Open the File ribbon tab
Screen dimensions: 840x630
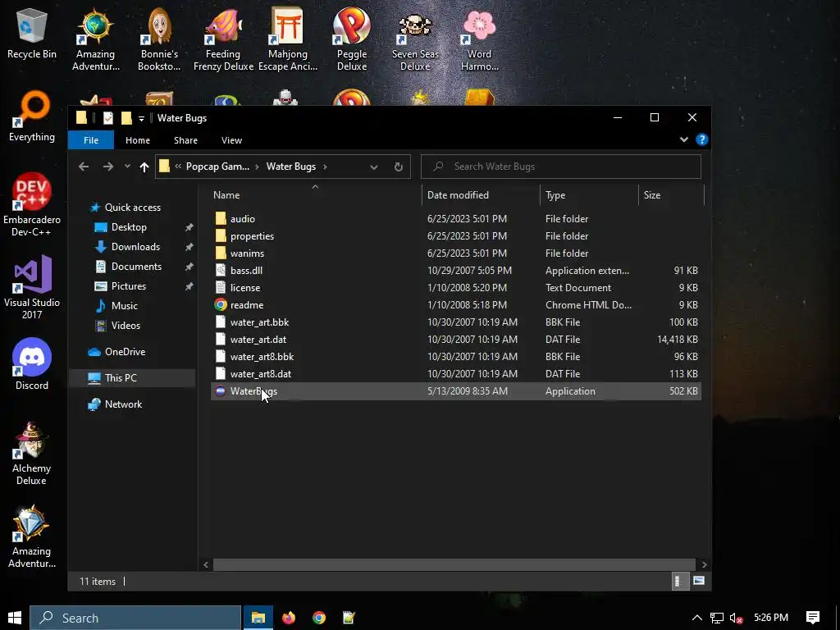pos(91,140)
